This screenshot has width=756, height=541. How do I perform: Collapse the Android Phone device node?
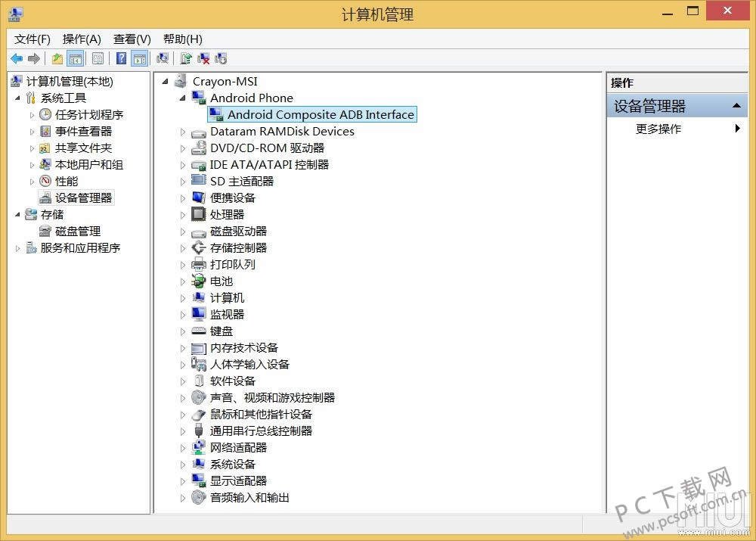pos(182,98)
